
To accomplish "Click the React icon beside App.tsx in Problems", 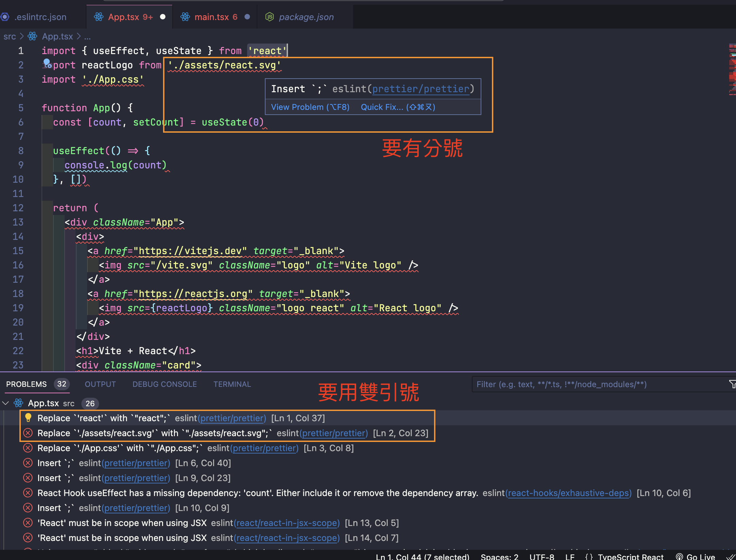I will pos(18,403).
